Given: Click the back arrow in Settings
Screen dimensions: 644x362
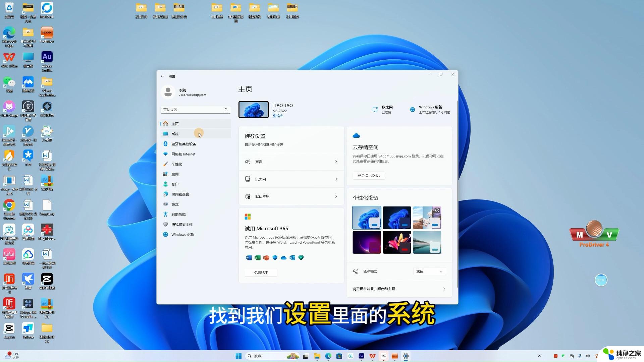Looking at the screenshot, I should (x=162, y=76).
